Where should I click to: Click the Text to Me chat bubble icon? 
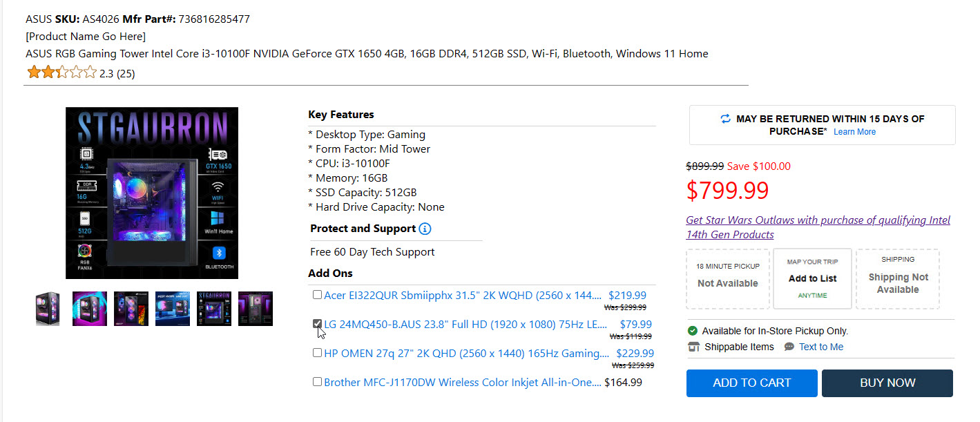[x=789, y=347]
